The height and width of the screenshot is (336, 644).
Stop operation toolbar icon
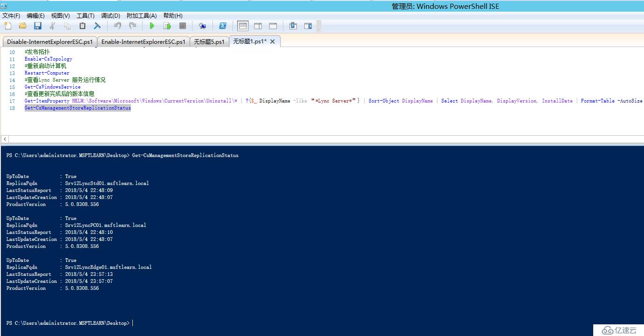(x=183, y=26)
